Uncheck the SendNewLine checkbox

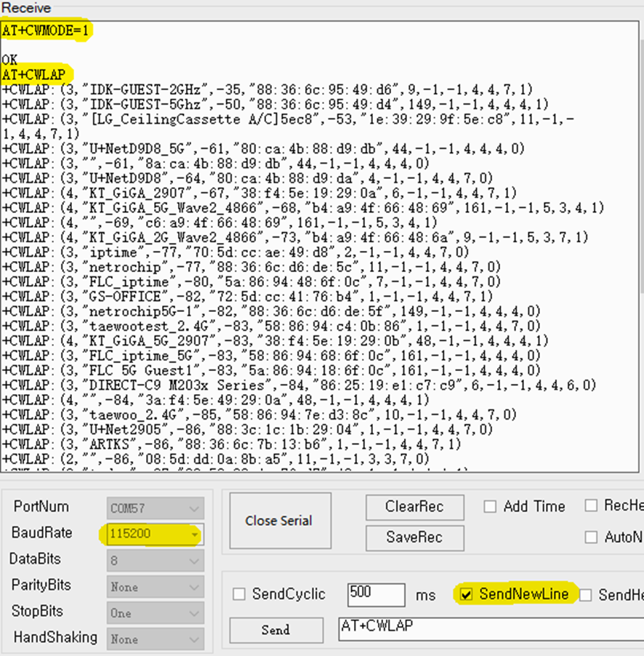(x=466, y=594)
